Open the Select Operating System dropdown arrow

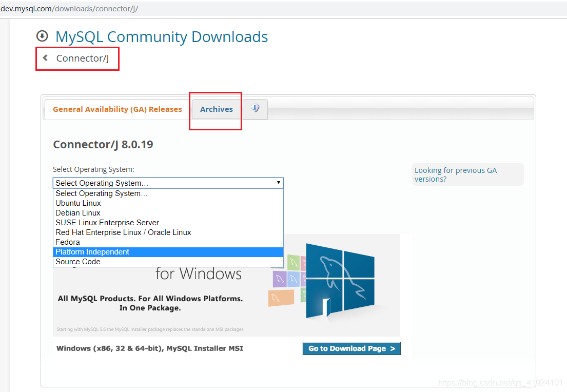pos(278,183)
